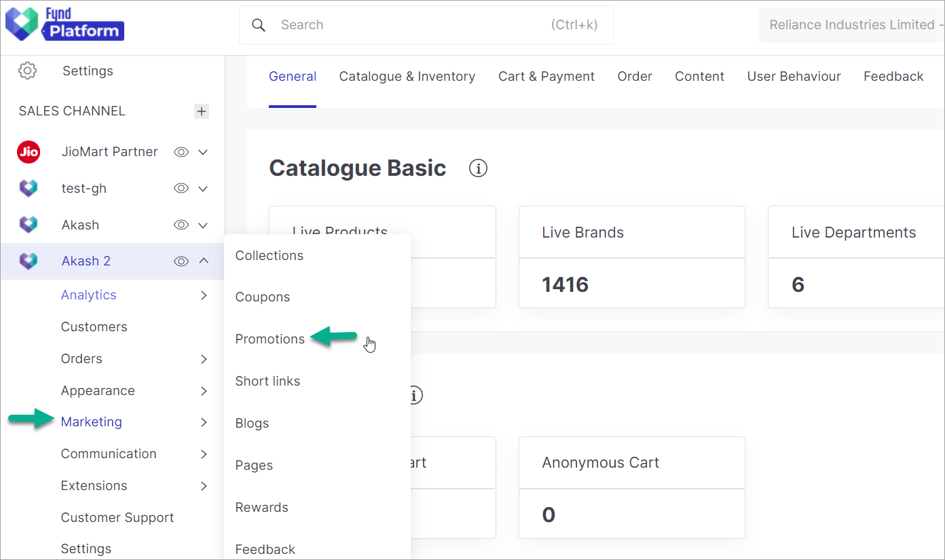Viewport: 945px width, 560px height.
Task: Open Akash sales channel
Action: click(x=80, y=225)
